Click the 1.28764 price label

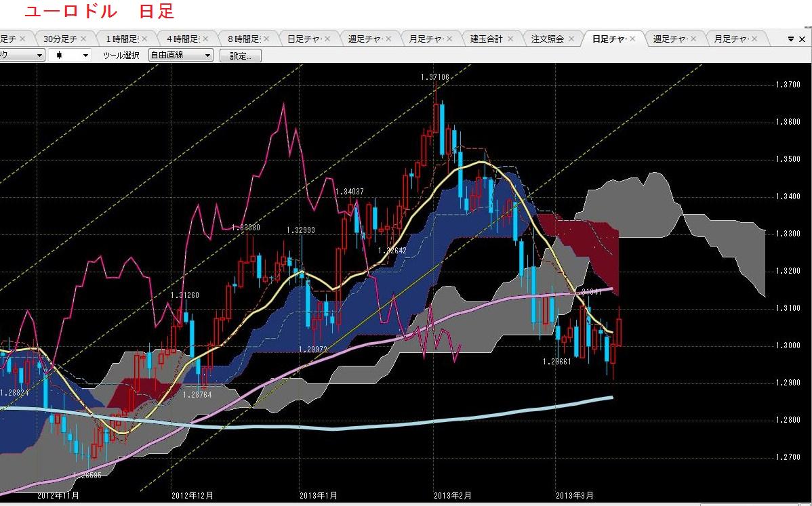(x=197, y=395)
